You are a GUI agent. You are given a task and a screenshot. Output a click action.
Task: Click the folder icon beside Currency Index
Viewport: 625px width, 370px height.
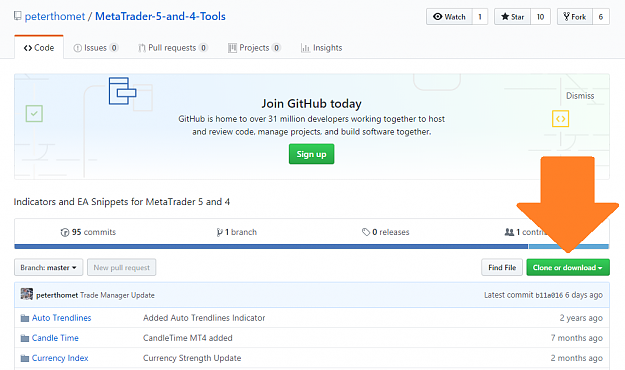coord(25,358)
